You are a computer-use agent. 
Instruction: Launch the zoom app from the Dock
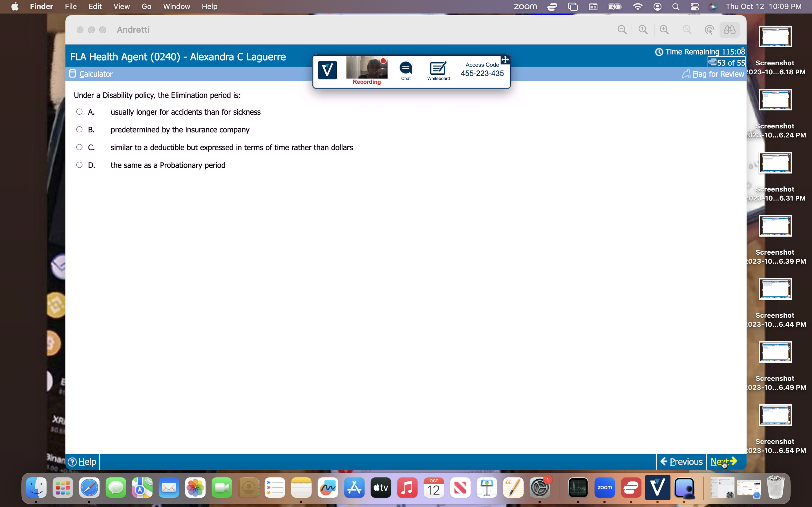[x=604, y=488]
